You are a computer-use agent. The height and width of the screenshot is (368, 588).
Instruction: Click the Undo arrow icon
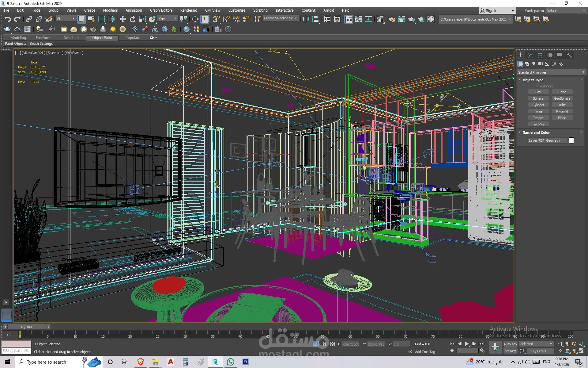(x=8, y=19)
